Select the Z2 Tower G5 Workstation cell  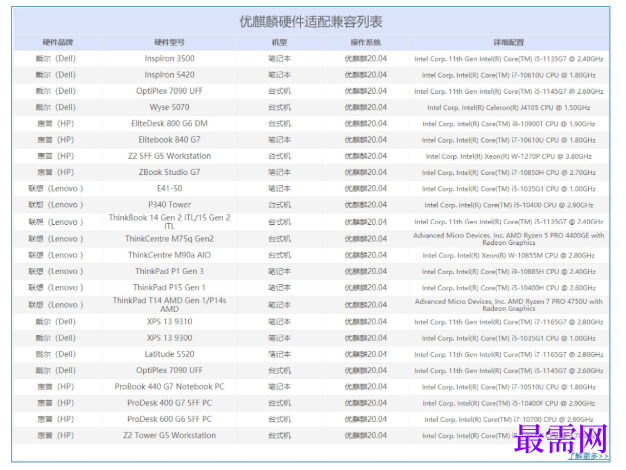169,435
